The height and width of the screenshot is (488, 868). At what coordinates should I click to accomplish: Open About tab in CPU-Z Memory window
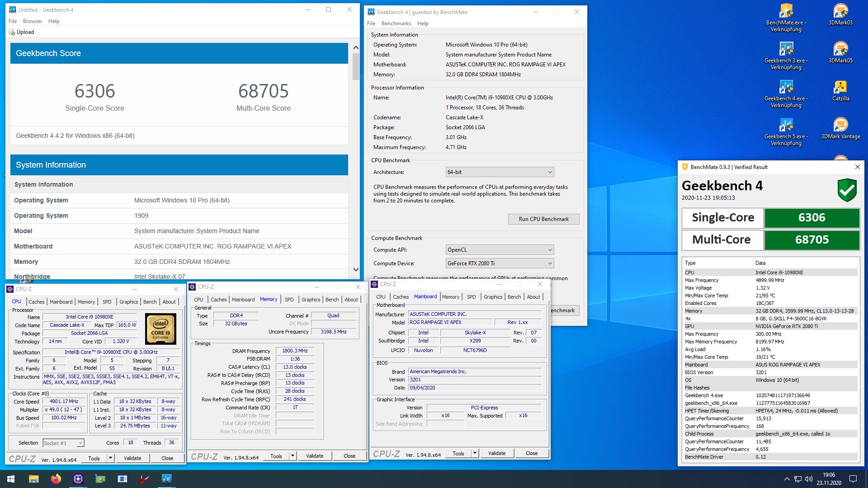tap(351, 300)
